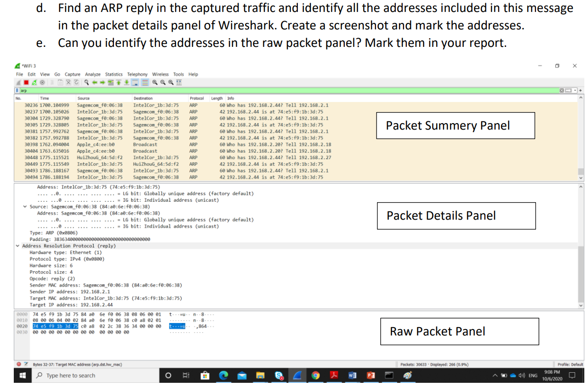The height and width of the screenshot is (392, 588).
Task: Clear the arp display filter with the X
Action: pyautogui.click(x=562, y=90)
